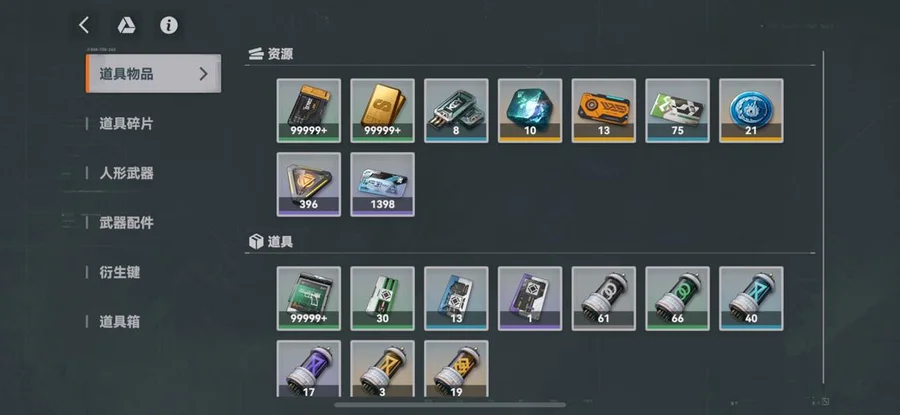Open the 武器配件 category
The height and width of the screenshot is (415, 900).
click(126, 223)
